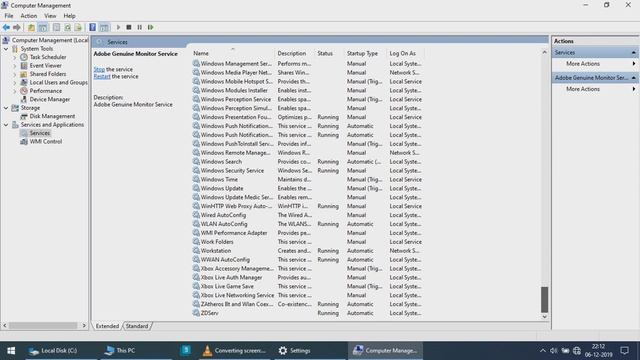Click the Properties toolbar icon
This screenshot has width=640, height=360.
pos(56,27)
